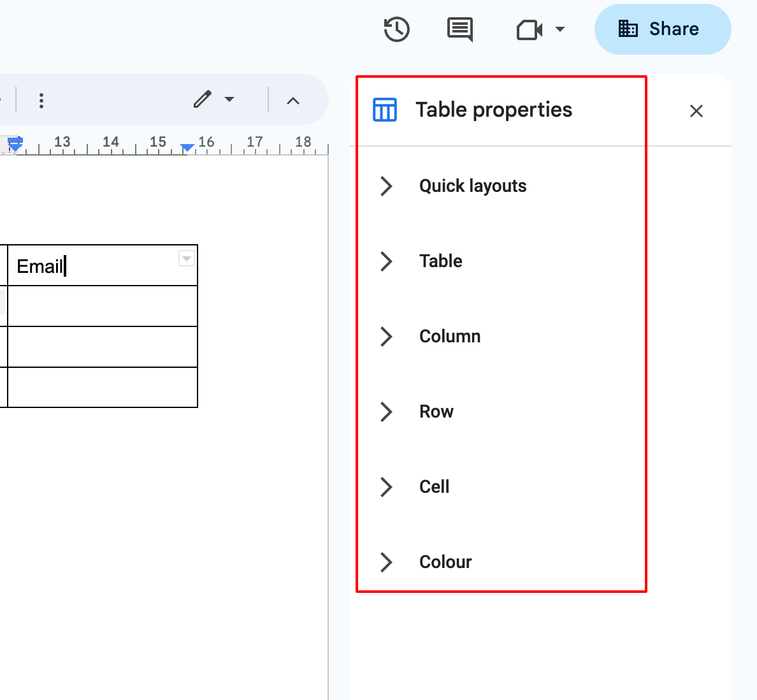
Task: Open version history
Action: 396,29
